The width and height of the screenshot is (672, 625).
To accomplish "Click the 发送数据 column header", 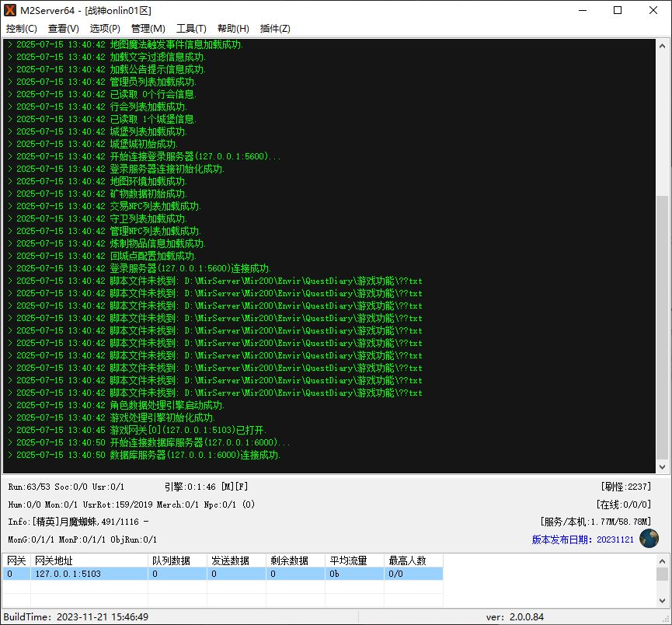I will pos(237,560).
